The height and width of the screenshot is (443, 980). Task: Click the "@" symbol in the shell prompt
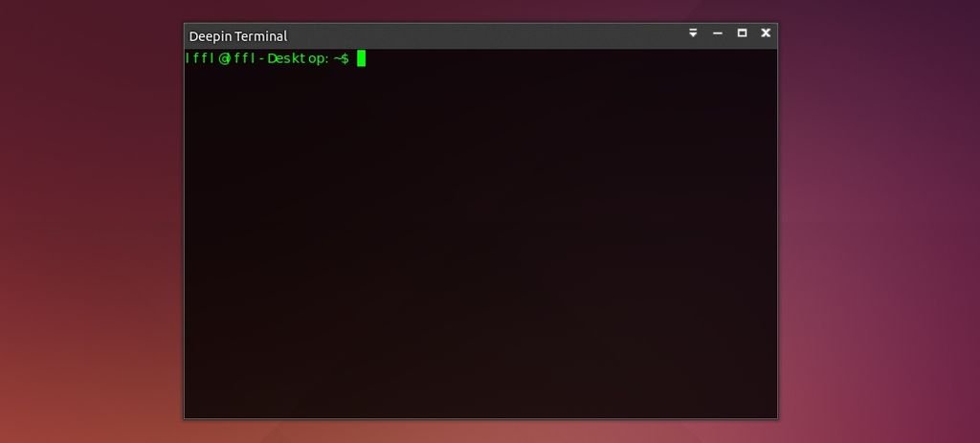pos(224,58)
